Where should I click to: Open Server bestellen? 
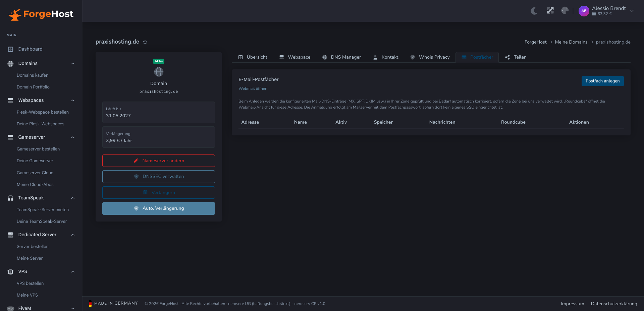click(x=33, y=247)
